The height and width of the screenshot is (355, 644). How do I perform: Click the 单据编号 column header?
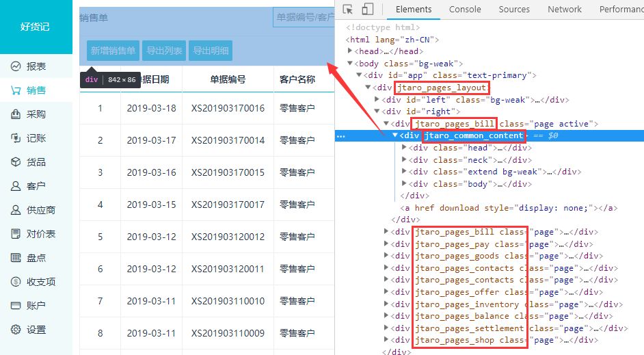[228, 79]
